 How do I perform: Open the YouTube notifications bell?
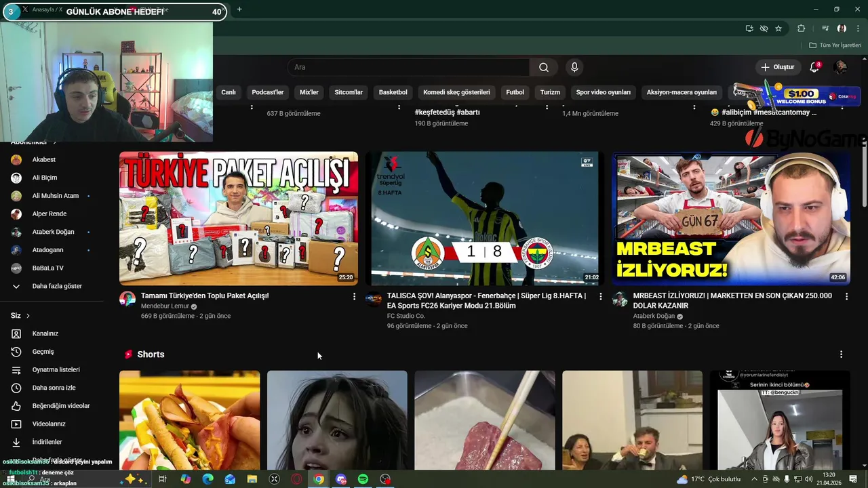click(x=814, y=67)
